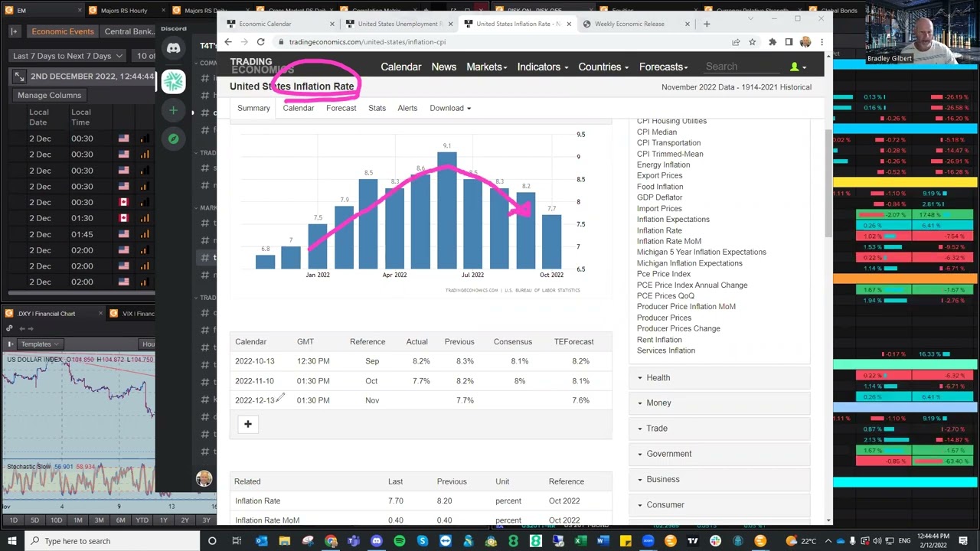Open Windows Start menu
Screen dimensions: 980x551
[x=12, y=541]
